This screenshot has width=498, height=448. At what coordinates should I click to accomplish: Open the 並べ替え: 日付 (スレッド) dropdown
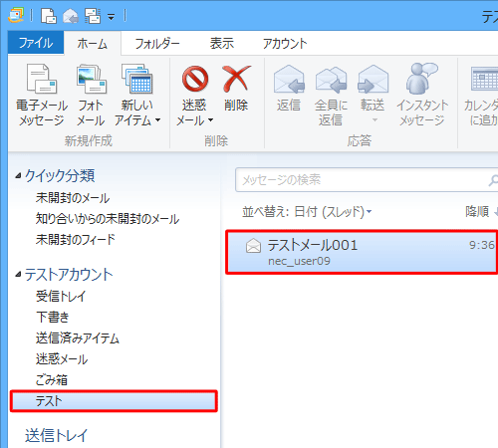coord(307,211)
